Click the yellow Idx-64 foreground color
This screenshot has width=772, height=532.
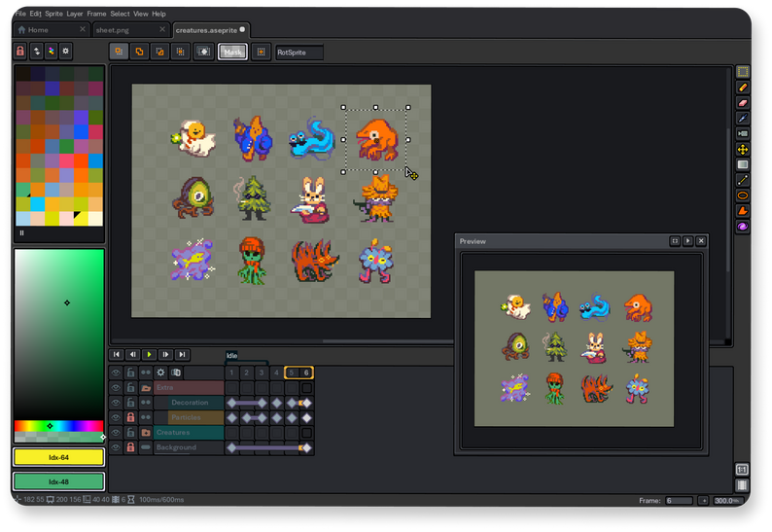point(58,457)
